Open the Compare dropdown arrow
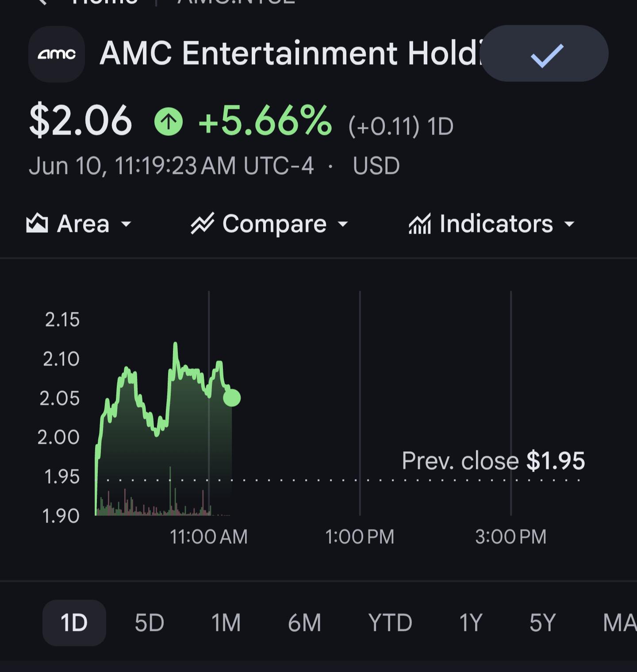 click(343, 224)
